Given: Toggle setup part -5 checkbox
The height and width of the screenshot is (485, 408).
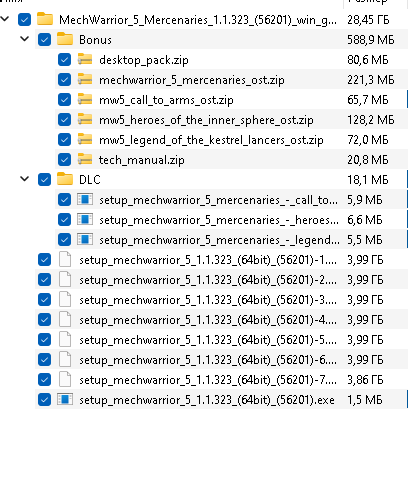Looking at the screenshot, I should click(44, 339).
